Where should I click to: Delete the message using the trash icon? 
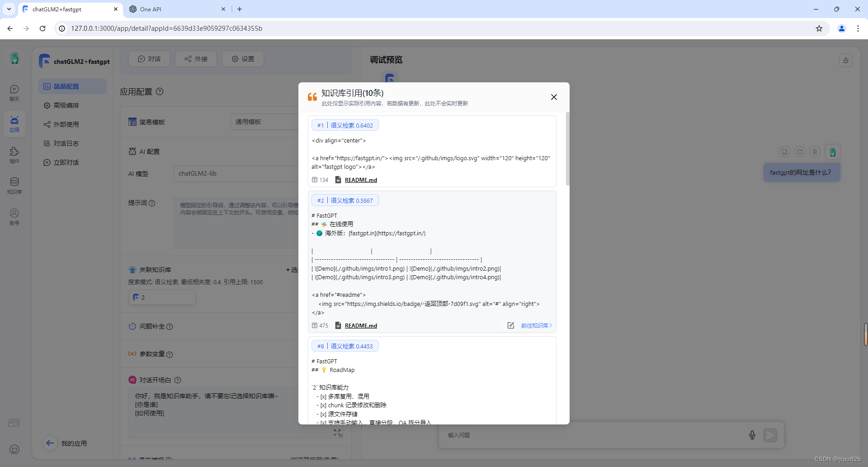coord(815,152)
